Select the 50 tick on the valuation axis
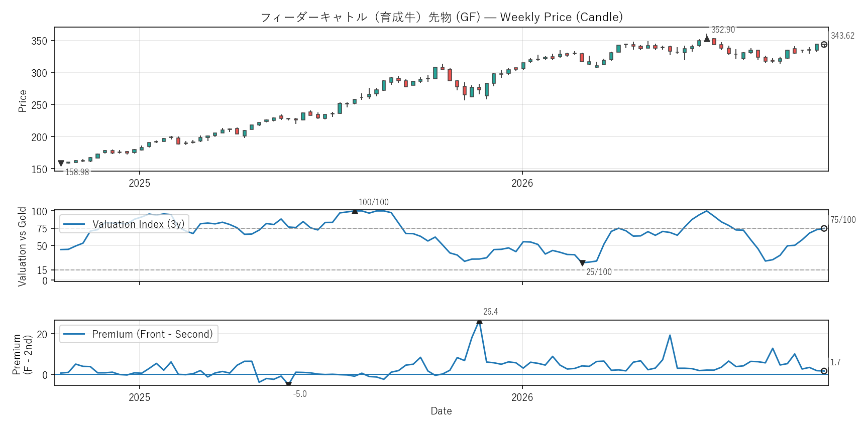The width and height of the screenshot is (868, 426). tap(42, 246)
